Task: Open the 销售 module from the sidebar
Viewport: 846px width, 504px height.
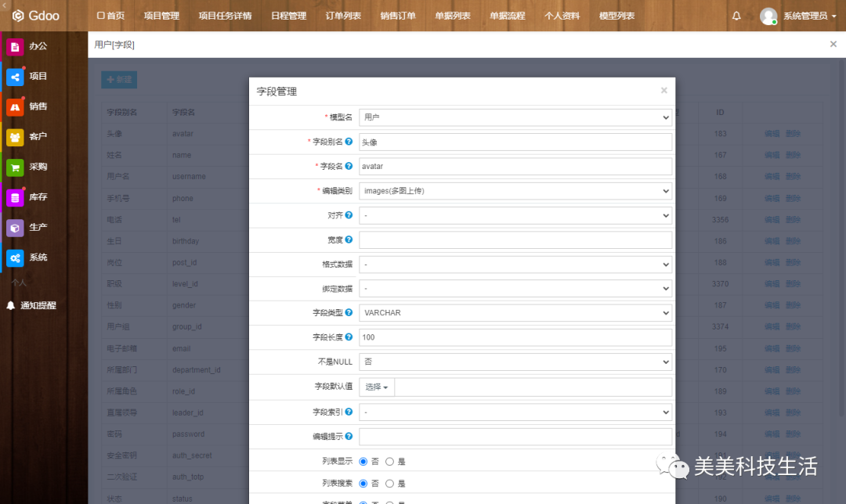Action: click(x=16, y=106)
